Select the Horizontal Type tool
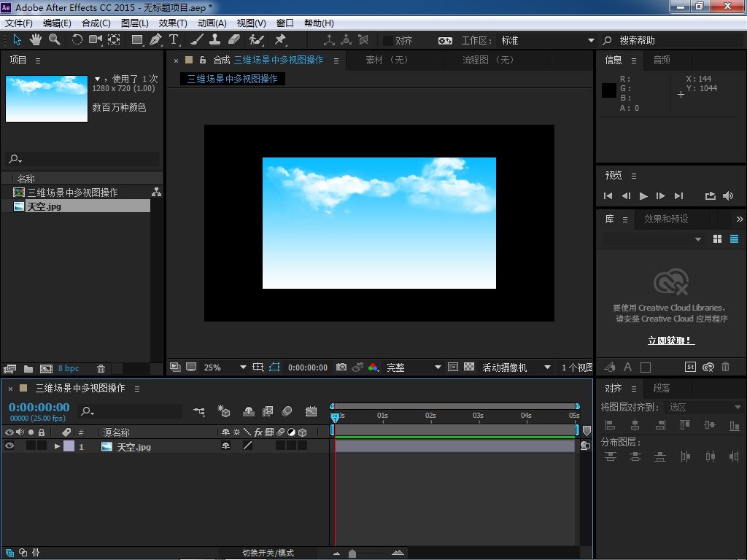This screenshot has width=747, height=560. (x=174, y=40)
